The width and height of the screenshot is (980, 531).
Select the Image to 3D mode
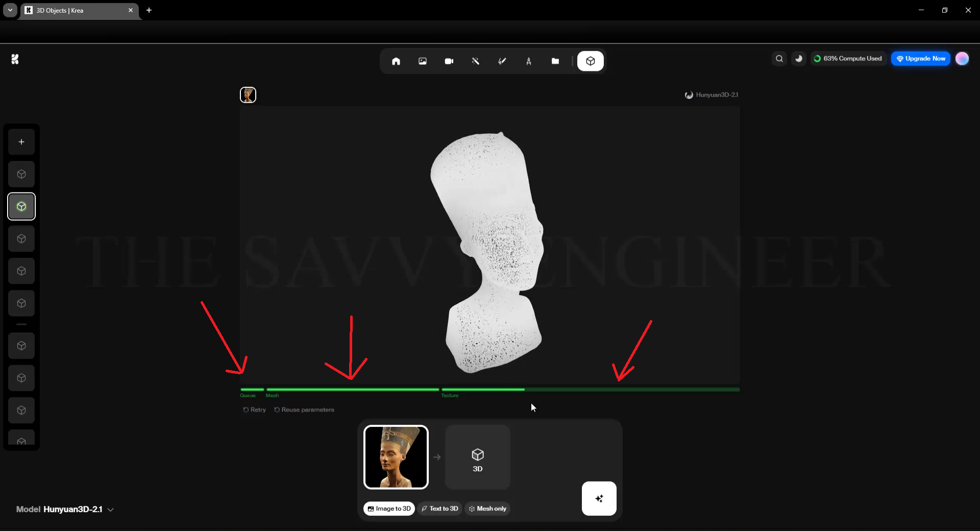[x=389, y=509]
